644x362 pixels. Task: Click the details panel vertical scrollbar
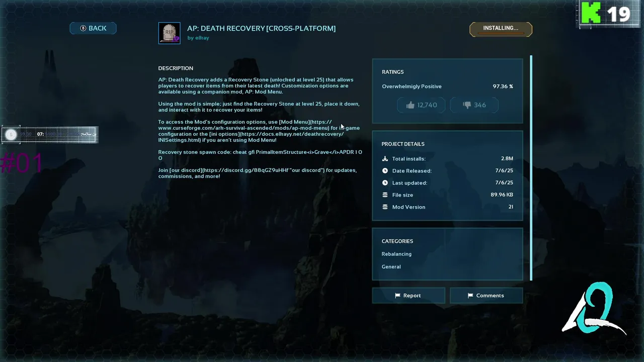tap(531, 168)
